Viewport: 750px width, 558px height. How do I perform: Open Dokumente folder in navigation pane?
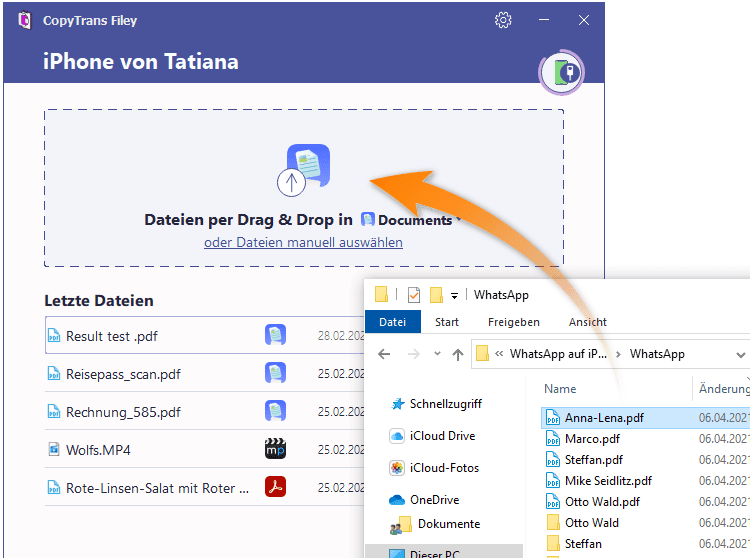[x=449, y=524]
